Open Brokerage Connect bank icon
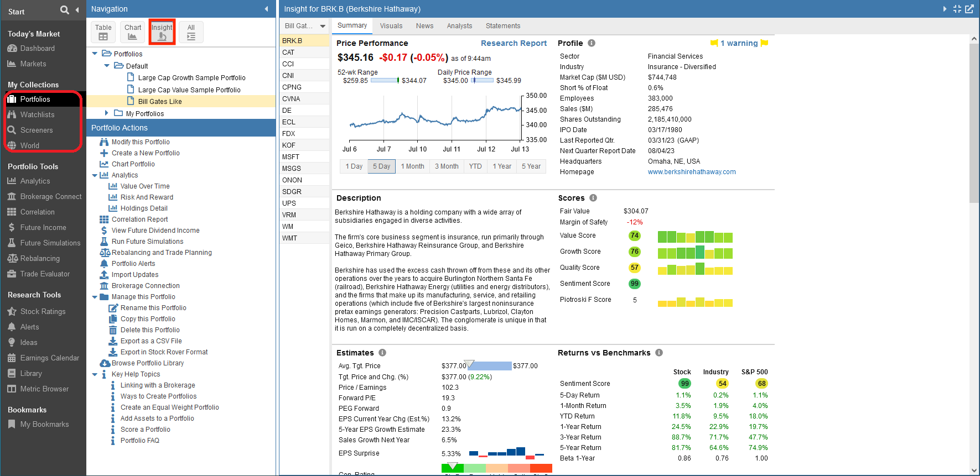 [12, 196]
